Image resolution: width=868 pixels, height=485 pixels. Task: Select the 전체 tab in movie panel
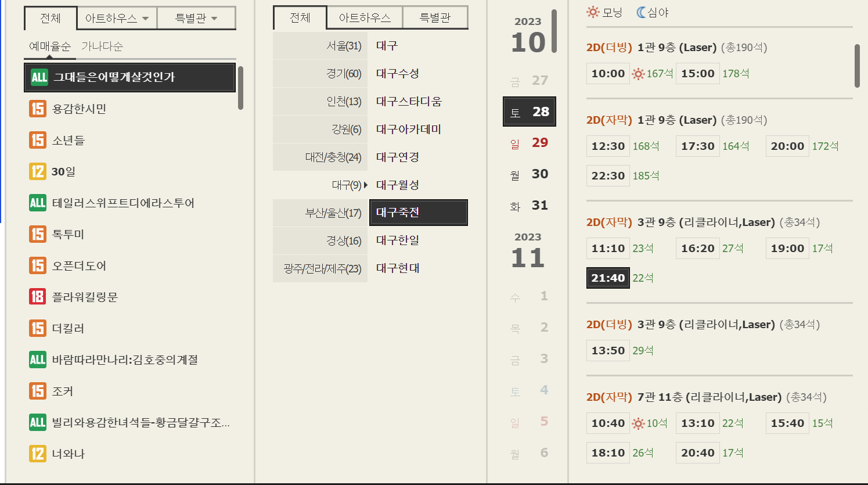(x=51, y=18)
